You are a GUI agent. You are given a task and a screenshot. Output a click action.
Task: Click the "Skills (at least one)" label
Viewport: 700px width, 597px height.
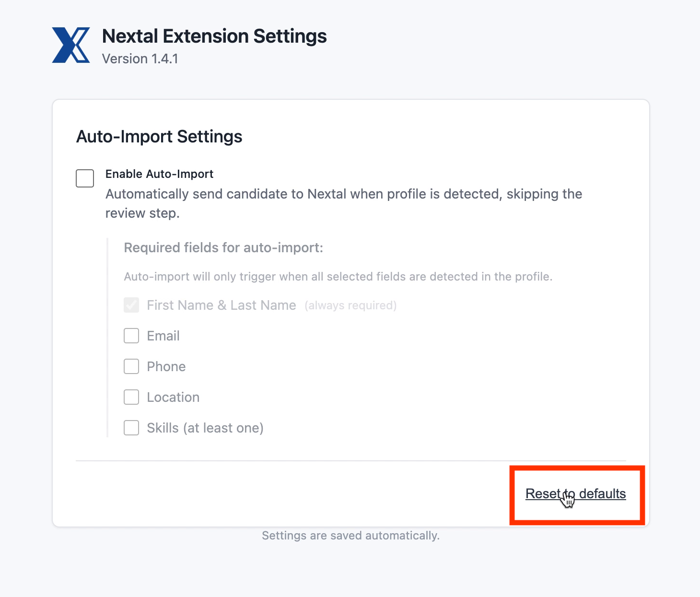(x=205, y=428)
